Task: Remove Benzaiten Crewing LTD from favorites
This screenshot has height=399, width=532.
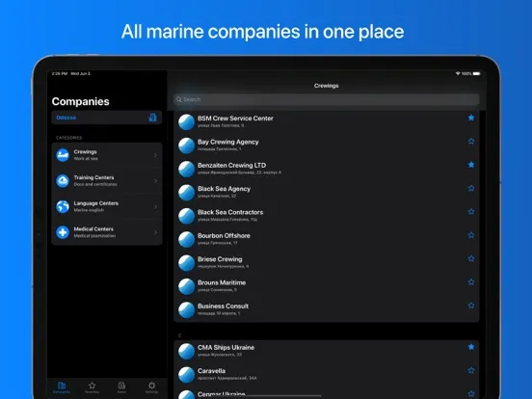Action: 471,165
